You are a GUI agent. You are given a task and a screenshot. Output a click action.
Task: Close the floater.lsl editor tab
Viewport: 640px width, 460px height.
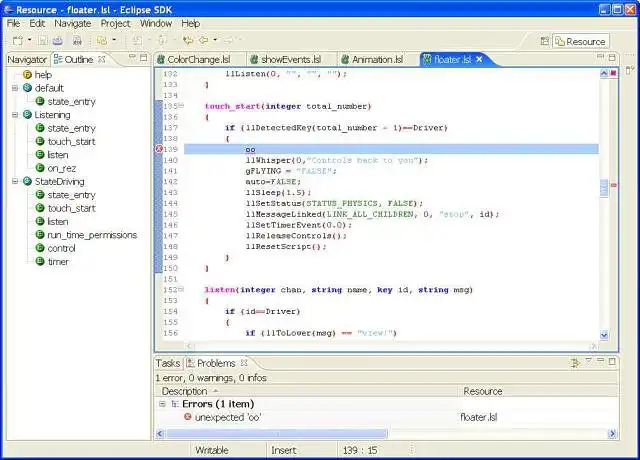tap(479, 60)
